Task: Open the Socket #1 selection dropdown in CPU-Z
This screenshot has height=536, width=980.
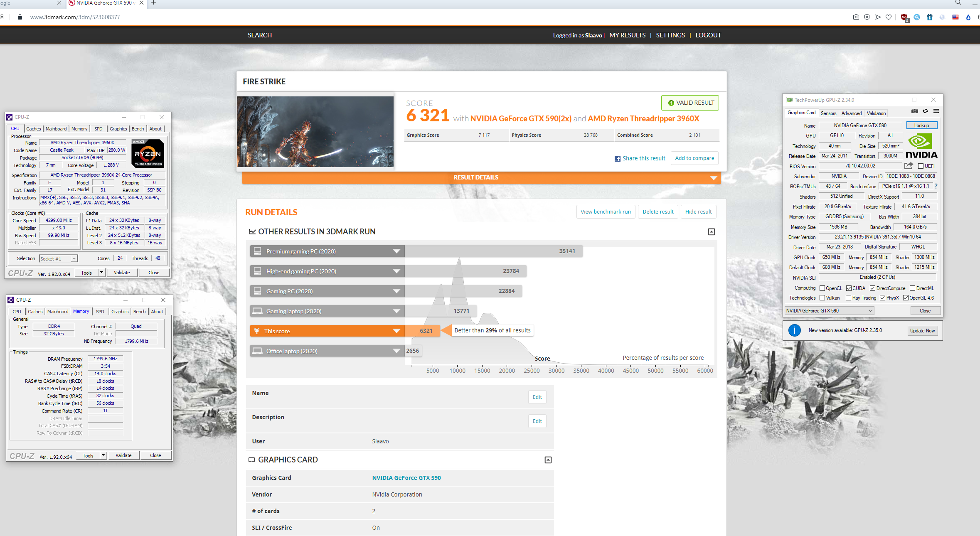Action: click(x=58, y=259)
